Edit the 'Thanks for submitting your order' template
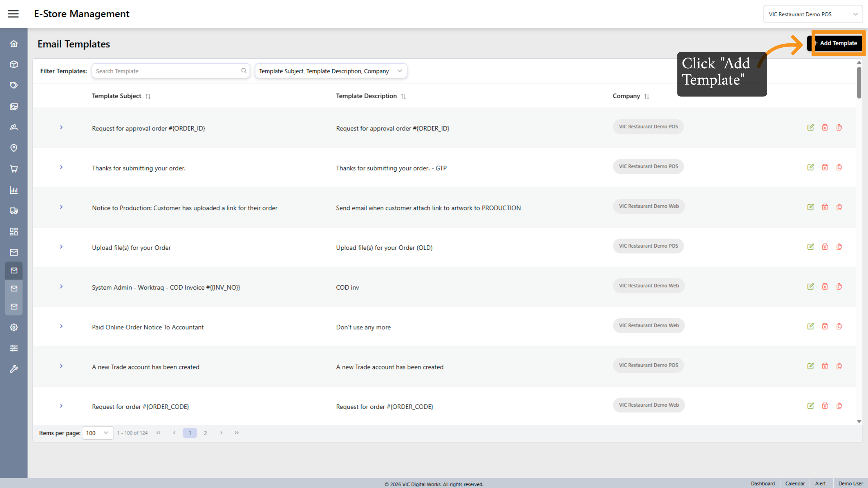The width and height of the screenshot is (868, 488). (x=810, y=167)
